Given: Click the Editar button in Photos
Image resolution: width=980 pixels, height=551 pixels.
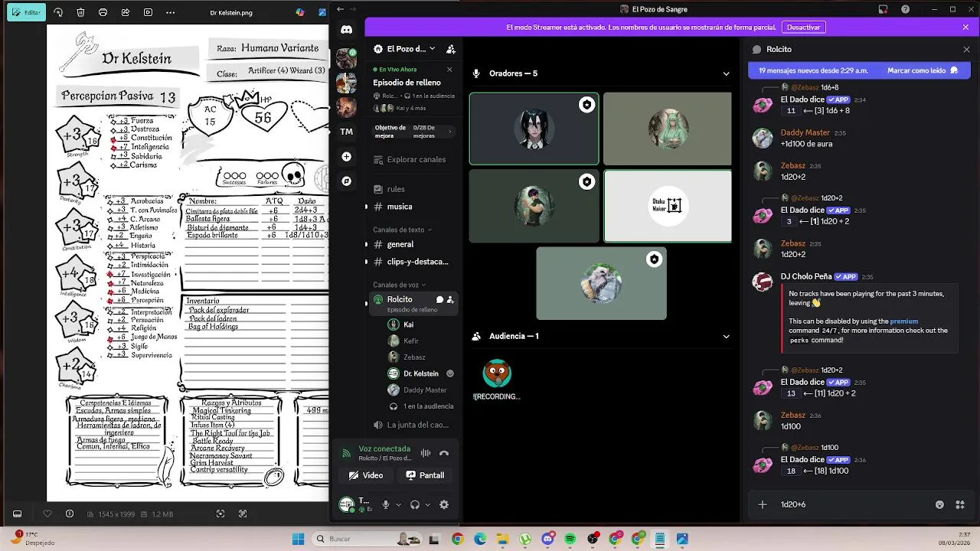Looking at the screenshot, I should click(26, 12).
